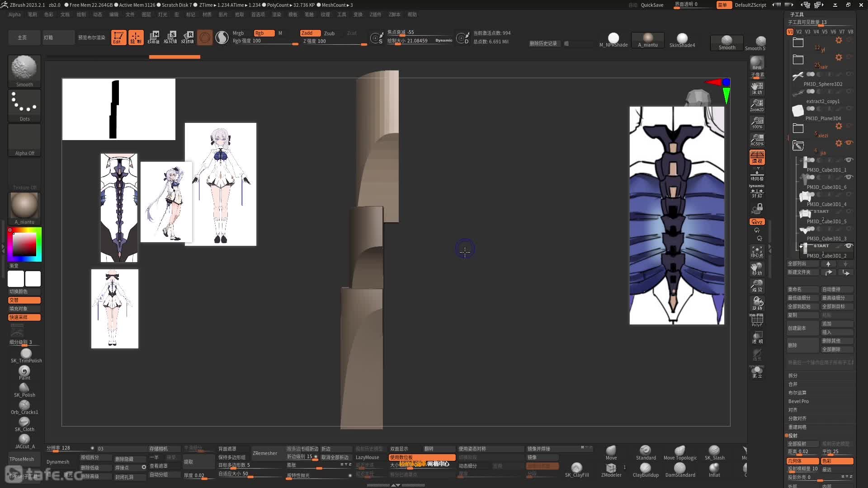The height and width of the screenshot is (488, 868).
Task: Select the SK_TrimPolish brush
Action: 26,356
